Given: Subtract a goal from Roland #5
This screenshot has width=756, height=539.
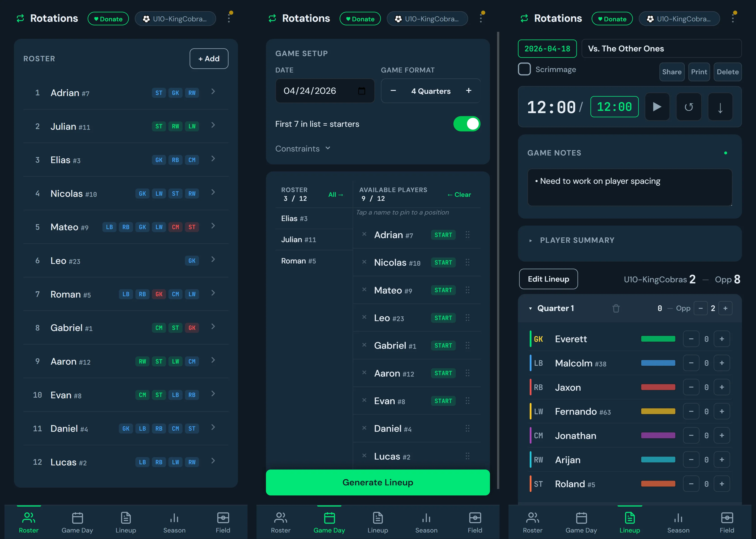Looking at the screenshot, I should (691, 484).
